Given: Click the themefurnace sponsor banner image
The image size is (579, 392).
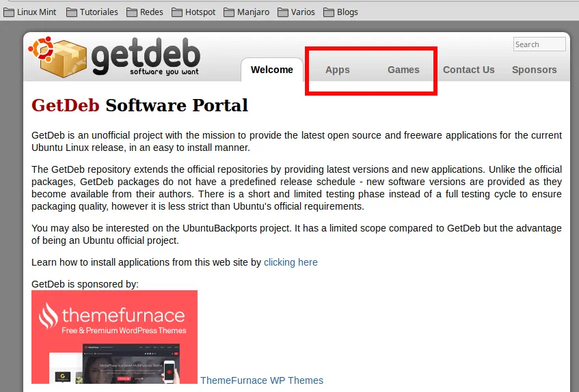Looking at the screenshot, I should [114, 337].
